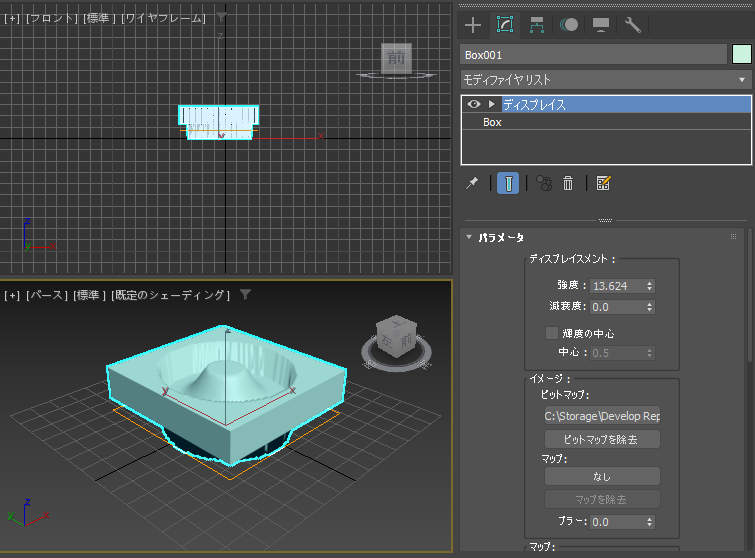Click the perspective viewport filter icon
Screen dimensions: 755x558
click(x=246, y=295)
